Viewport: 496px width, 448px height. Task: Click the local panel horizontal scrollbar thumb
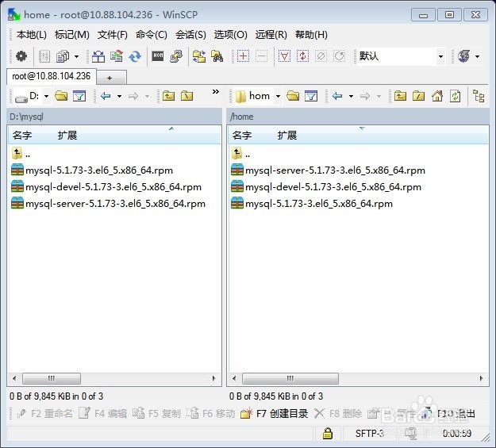pyautogui.click(x=52, y=378)
